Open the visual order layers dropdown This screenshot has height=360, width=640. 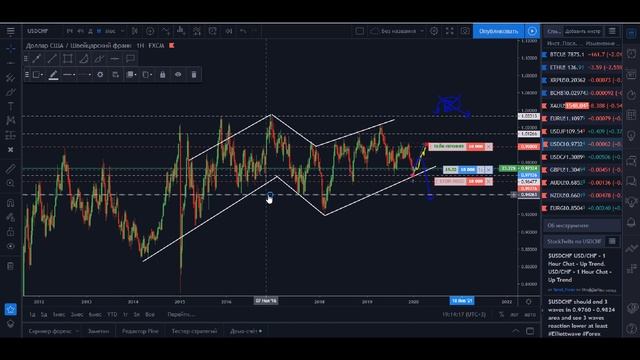[131, 75]
